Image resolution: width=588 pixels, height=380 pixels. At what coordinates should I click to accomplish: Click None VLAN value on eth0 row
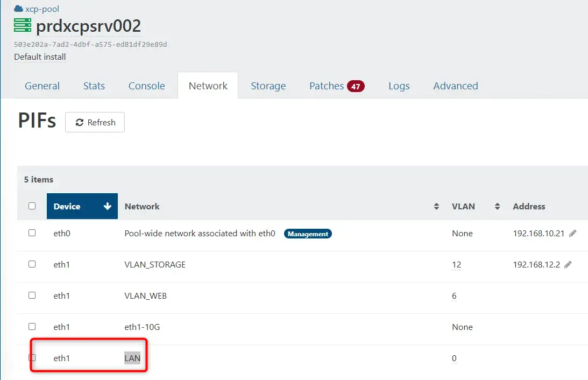[462, 233]
